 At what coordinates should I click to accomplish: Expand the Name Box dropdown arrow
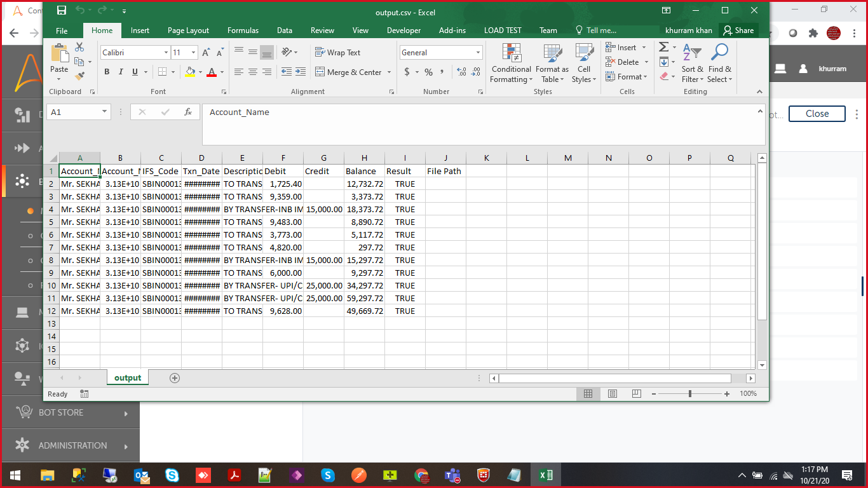(x=105, y=112)
